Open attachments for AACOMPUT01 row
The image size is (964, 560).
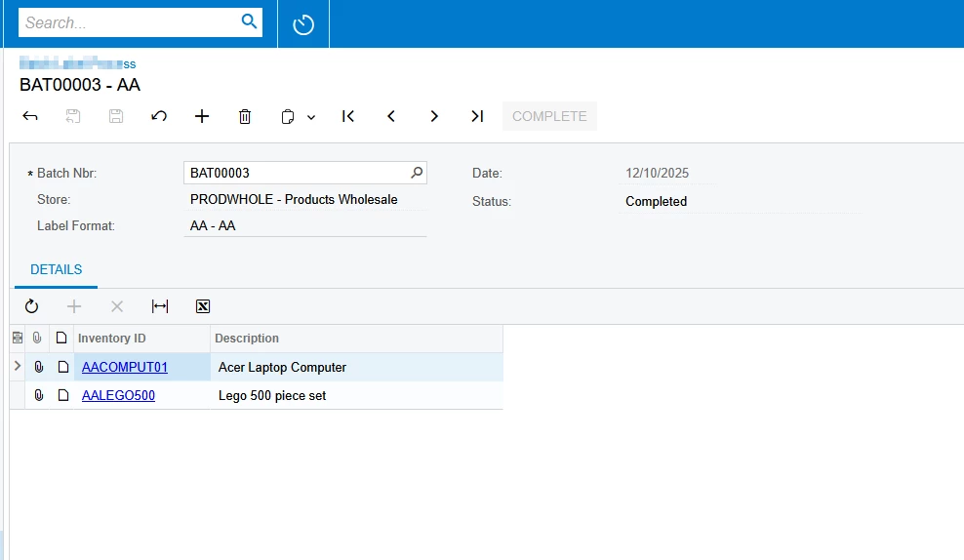[38, 367]
